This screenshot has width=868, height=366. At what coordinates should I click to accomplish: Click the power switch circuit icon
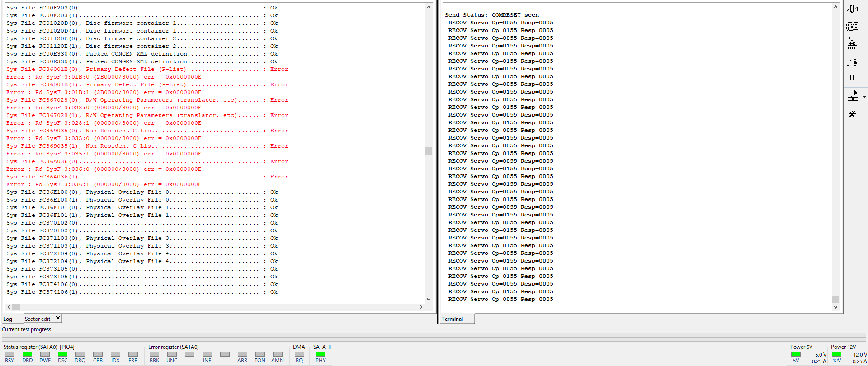[852, 61]
